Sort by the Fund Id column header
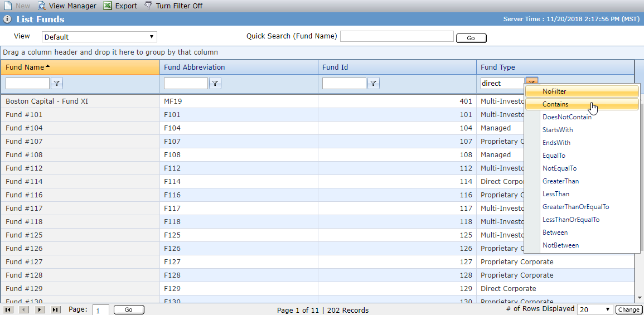The image size is (644, 315). coord(397,67)
